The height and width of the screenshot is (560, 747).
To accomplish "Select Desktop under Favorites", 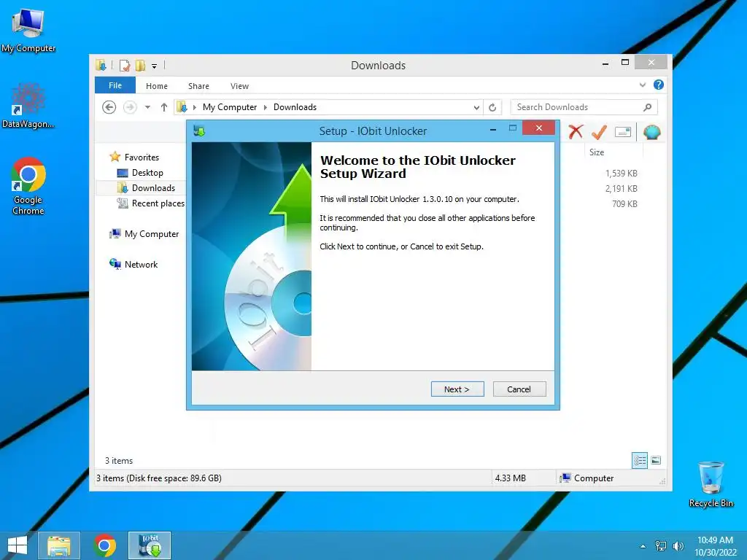I will (x=147, y=173).
